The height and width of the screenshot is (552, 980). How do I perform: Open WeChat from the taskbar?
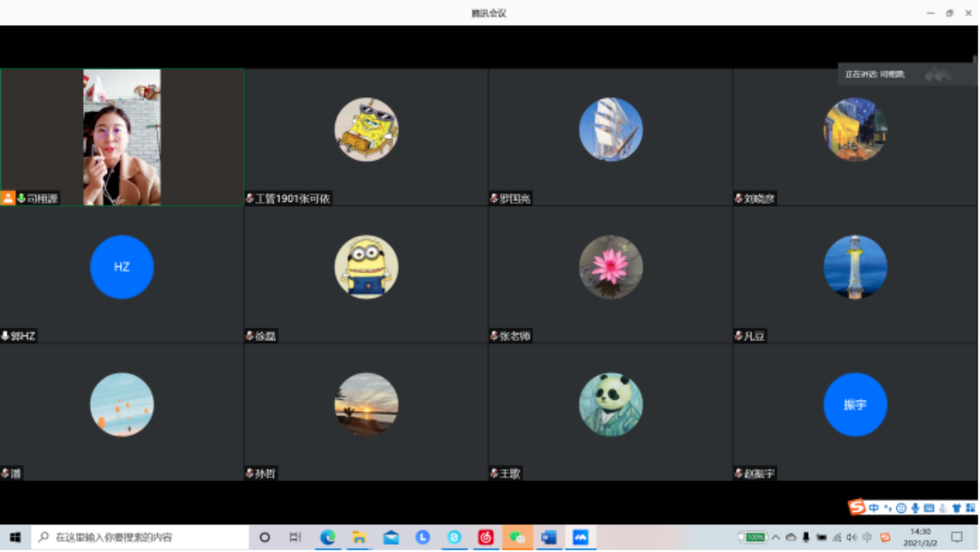[517, 537]
